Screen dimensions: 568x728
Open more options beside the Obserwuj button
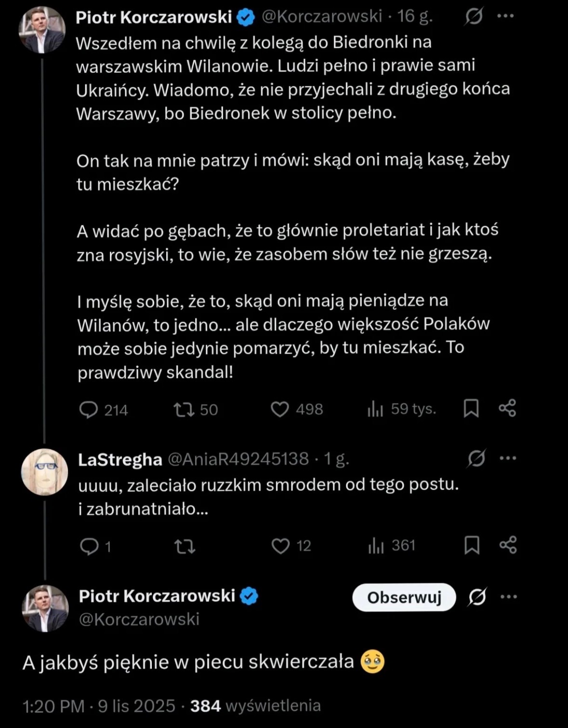[509, 597]
